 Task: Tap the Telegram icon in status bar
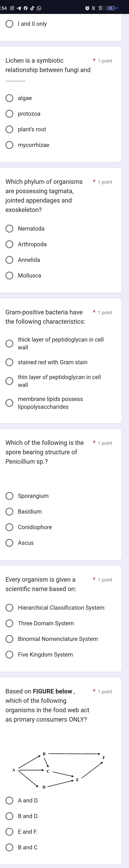pyautogui.click(x=19, y=8)
